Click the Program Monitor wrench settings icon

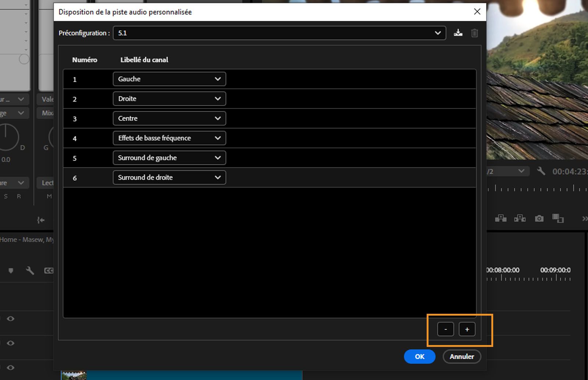541,171
